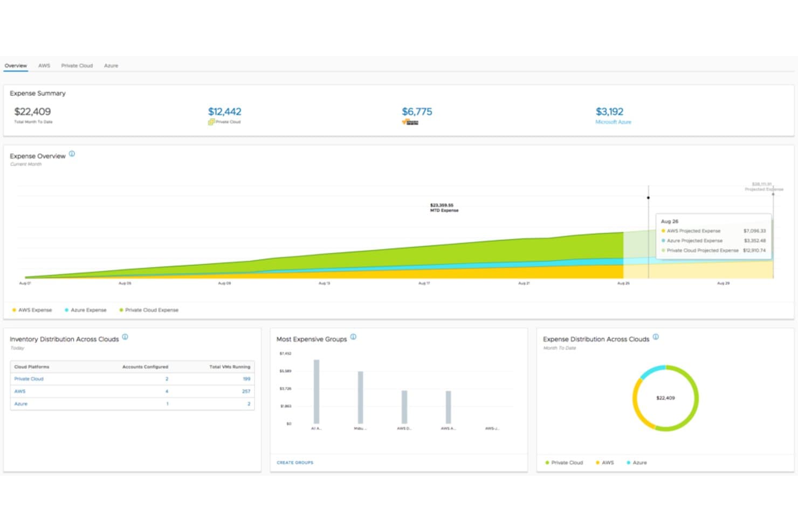Toggle AWS in the donut chart legend
The image size is (798, 532).
click(x=605, y=462)
